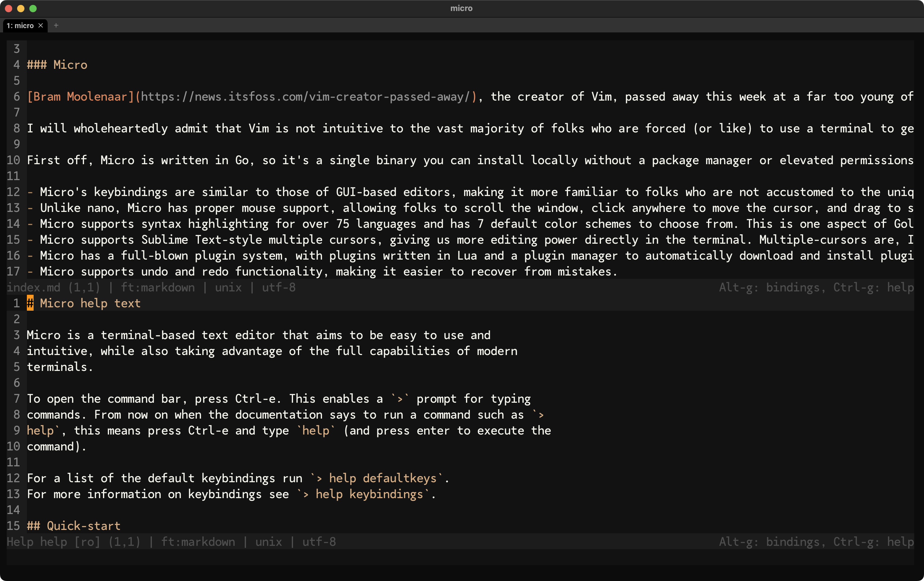Open a new terminal tab with plus
Viewport: 924px width, 581px height.
coord(56,25)
